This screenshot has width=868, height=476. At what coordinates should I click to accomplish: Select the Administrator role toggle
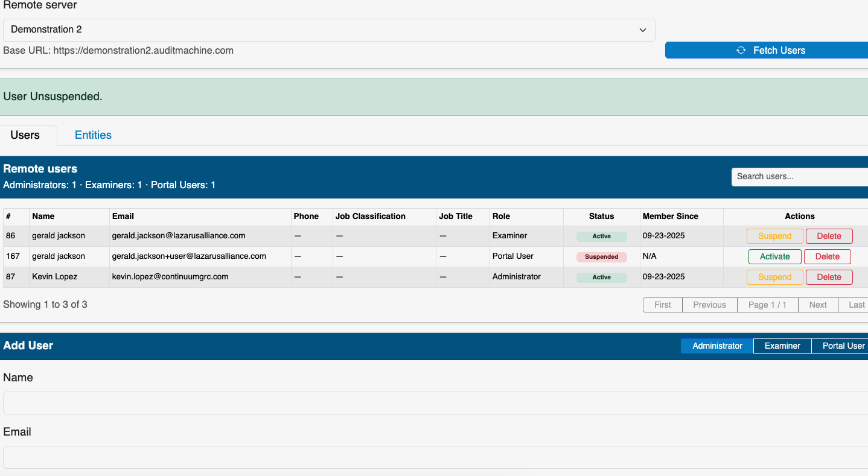(x=717, y=346)
